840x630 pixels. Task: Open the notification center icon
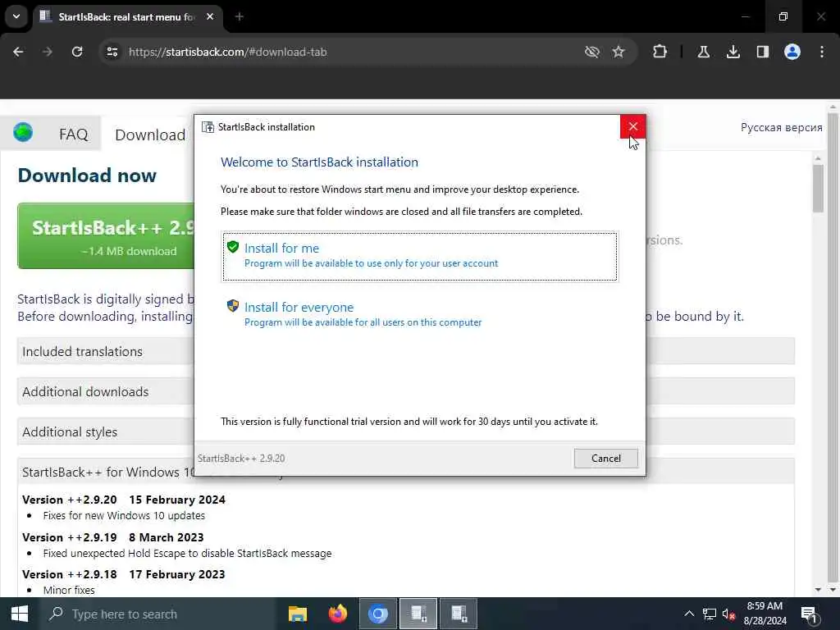coord(808,614)
